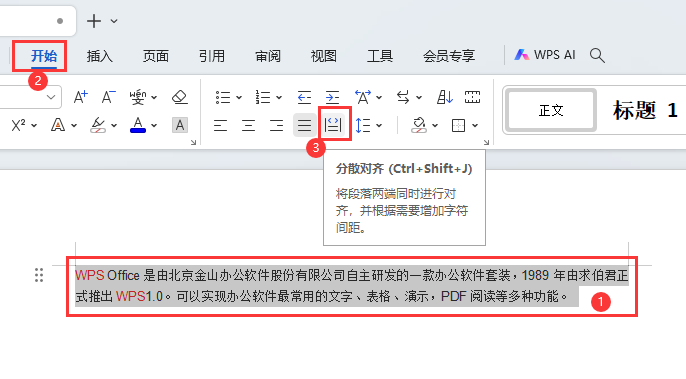Expand Chinese layout dropdown arrow
686x379 pixels.
(379, 98)
